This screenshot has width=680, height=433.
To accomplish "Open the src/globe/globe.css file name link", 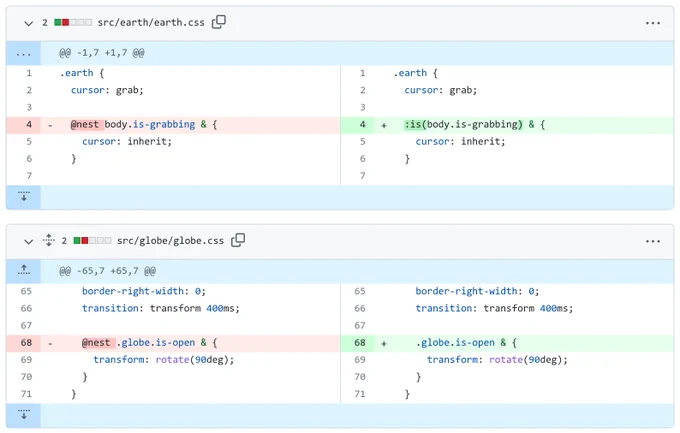I will (170, 241).
